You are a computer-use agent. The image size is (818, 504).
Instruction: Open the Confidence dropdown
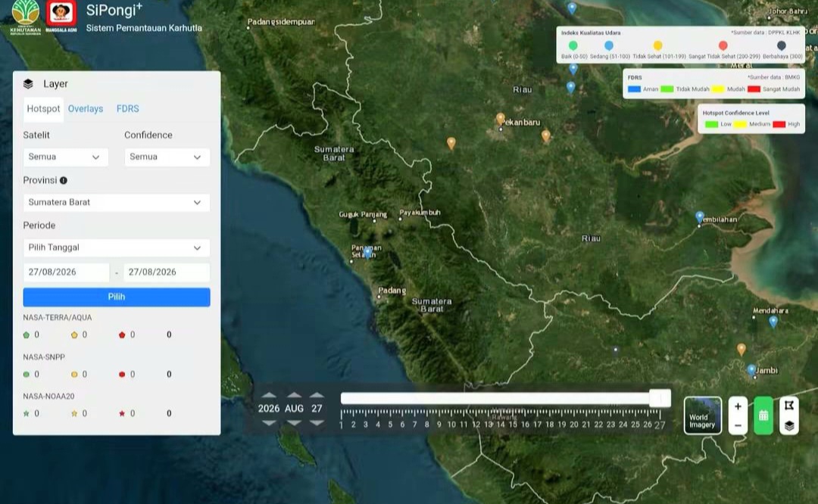167,157
